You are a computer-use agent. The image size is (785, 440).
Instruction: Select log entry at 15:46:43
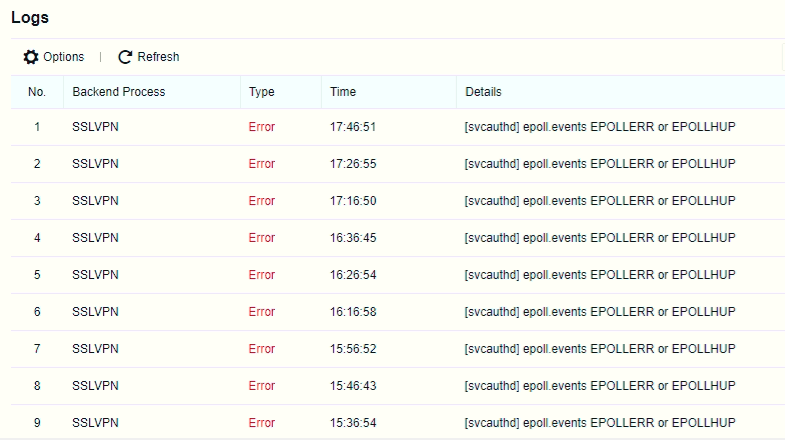coord(352,386)
